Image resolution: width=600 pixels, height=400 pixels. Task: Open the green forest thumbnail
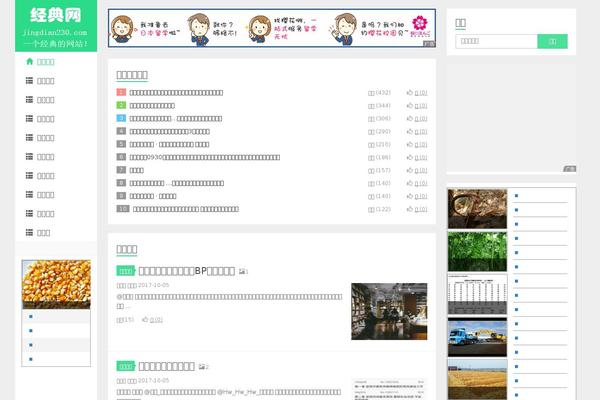477,251
